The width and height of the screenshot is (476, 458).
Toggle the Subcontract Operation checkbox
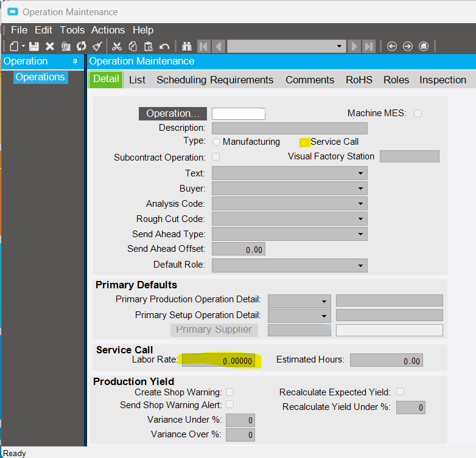pos(216,157)
